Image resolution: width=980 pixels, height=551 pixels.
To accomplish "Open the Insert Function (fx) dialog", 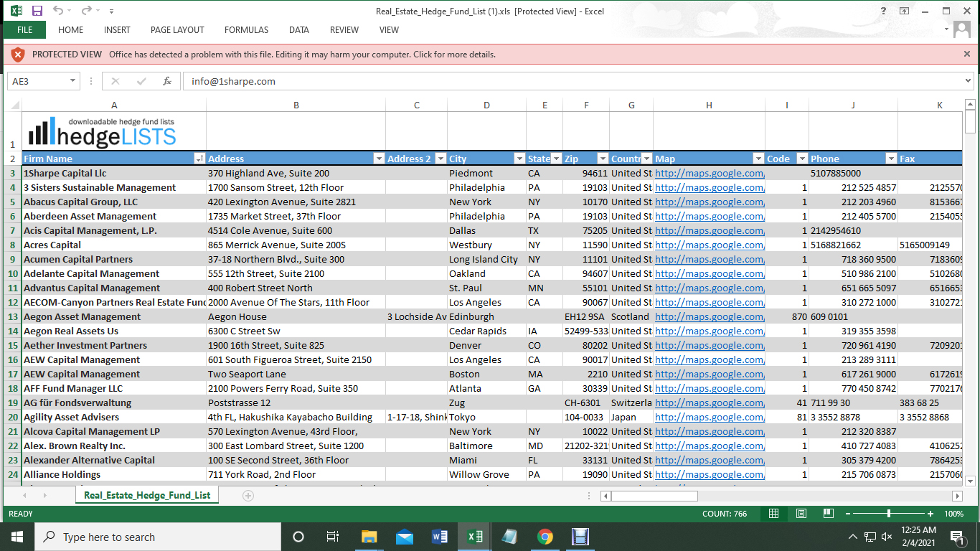I will pos(168,81).
